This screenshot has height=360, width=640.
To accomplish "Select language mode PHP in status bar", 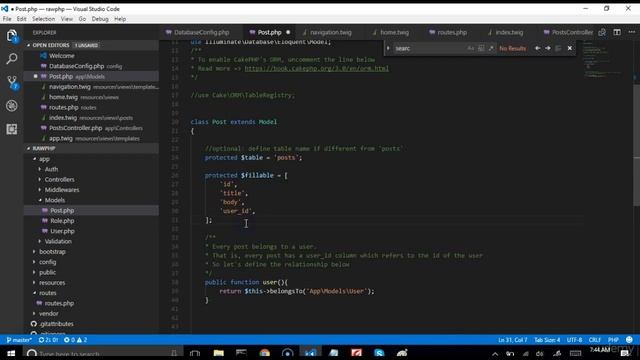I will click(613, 340).
